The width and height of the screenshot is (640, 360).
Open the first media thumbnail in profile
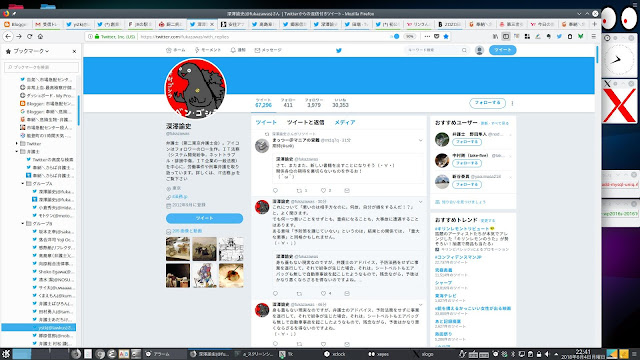pos(178,249)
